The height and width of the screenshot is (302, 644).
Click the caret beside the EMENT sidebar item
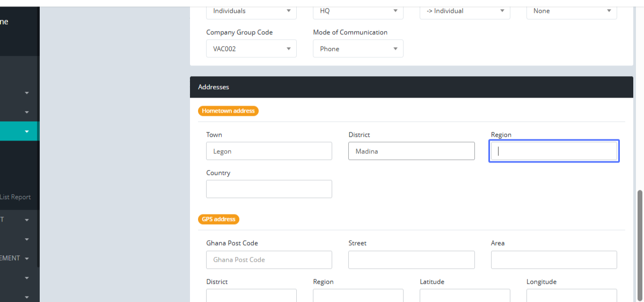coord(27,259)
